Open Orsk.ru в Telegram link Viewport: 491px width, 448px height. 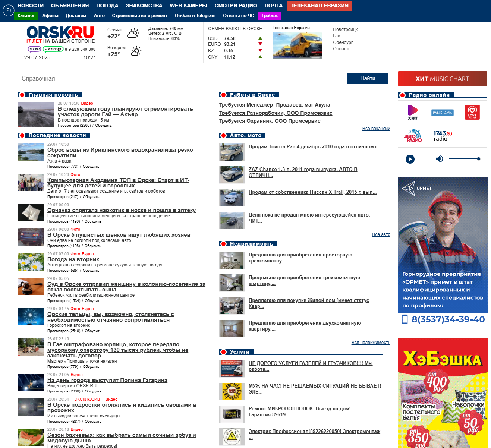click(195, 16)
